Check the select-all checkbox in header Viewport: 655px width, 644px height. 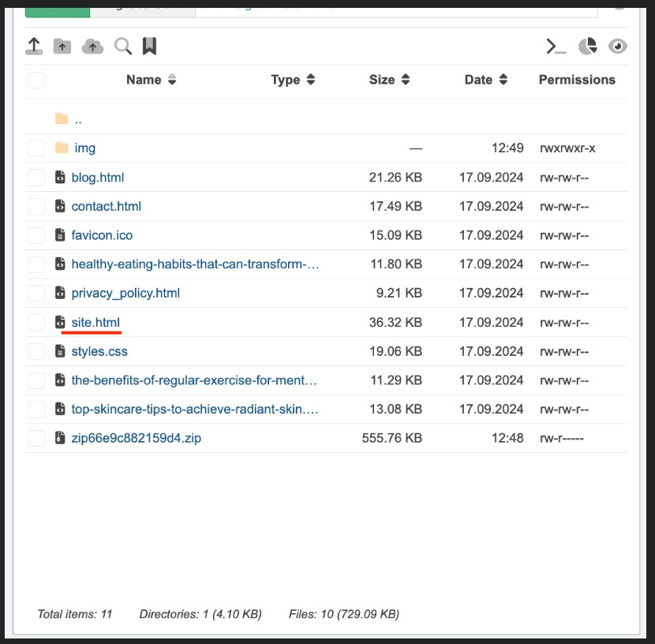point(36,80)
